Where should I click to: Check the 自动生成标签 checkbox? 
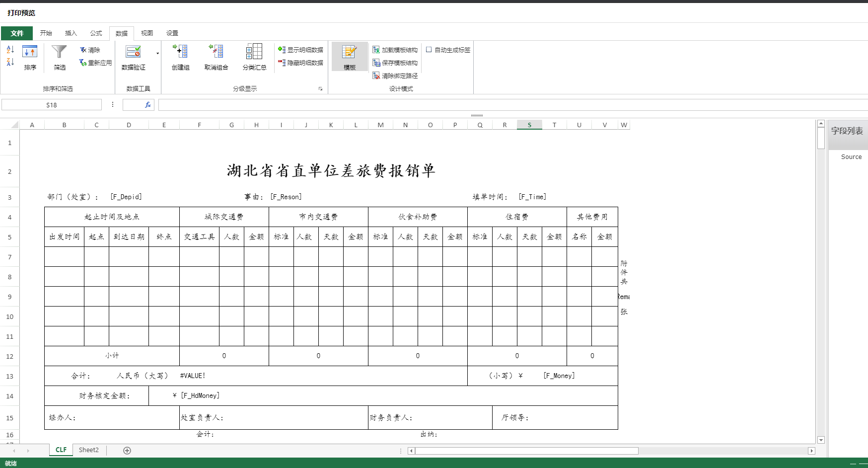pyautogui.click(x=429, y=50)
